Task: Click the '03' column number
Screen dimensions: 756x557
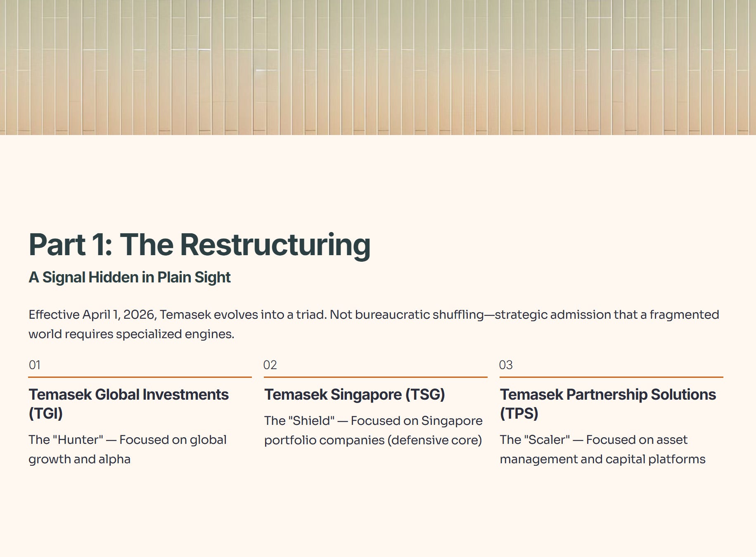Action: click(x=506, y=365)
